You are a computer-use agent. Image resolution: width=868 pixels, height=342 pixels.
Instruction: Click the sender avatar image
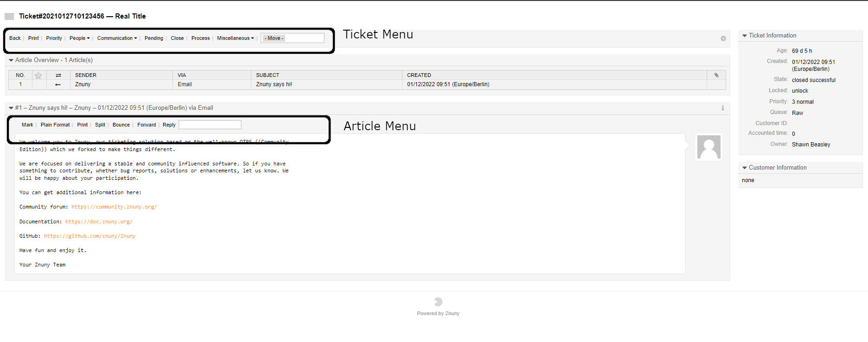pos(708,147)
